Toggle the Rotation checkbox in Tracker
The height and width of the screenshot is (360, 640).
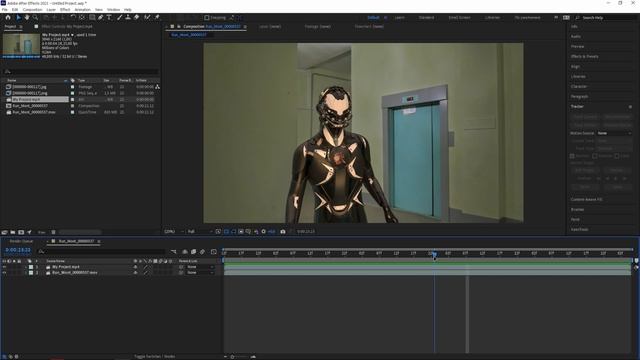tap(595, 156)
